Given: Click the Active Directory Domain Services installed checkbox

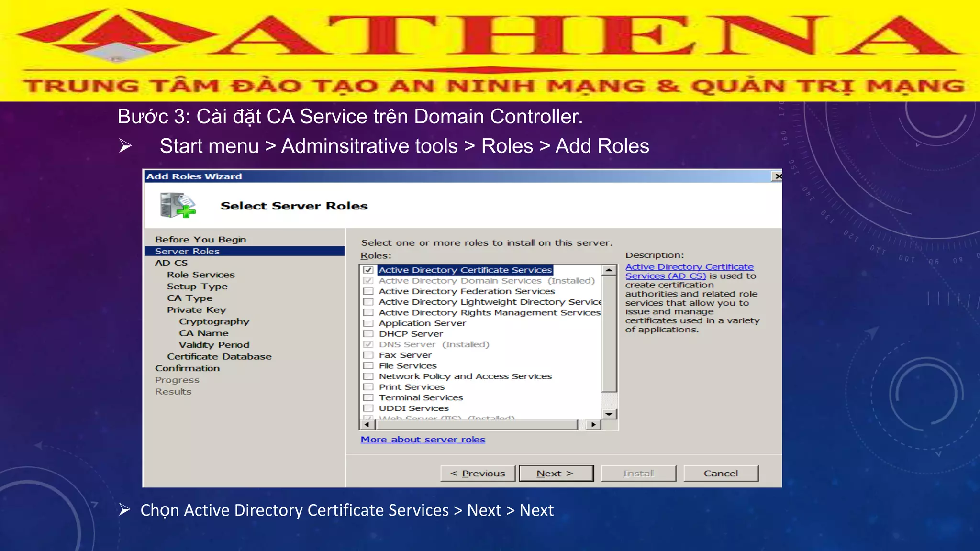Looking at the screenshot, I should pos(368,281).
